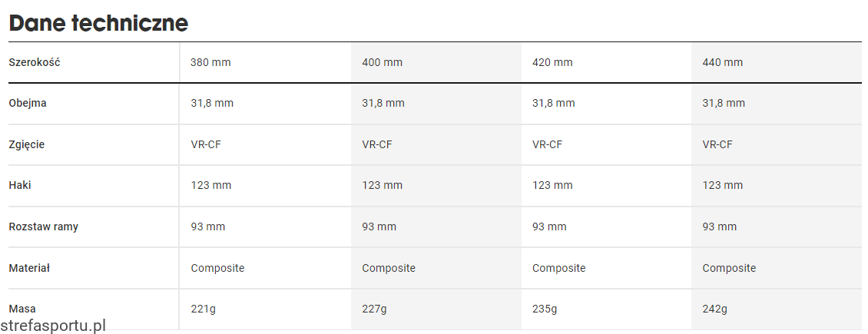This screenshot has width=868, height=334.
Task: Click the Composite cell in the 440 mm column
Action: pos(729,268)
